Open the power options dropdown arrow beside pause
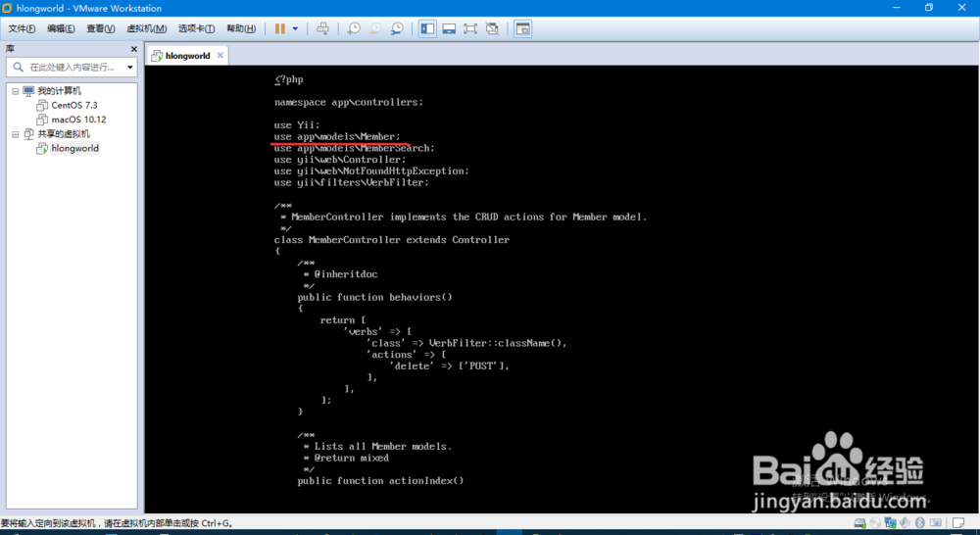Viewport: 980px width, 535px height. pyautogui.click(x=295, y=28)
